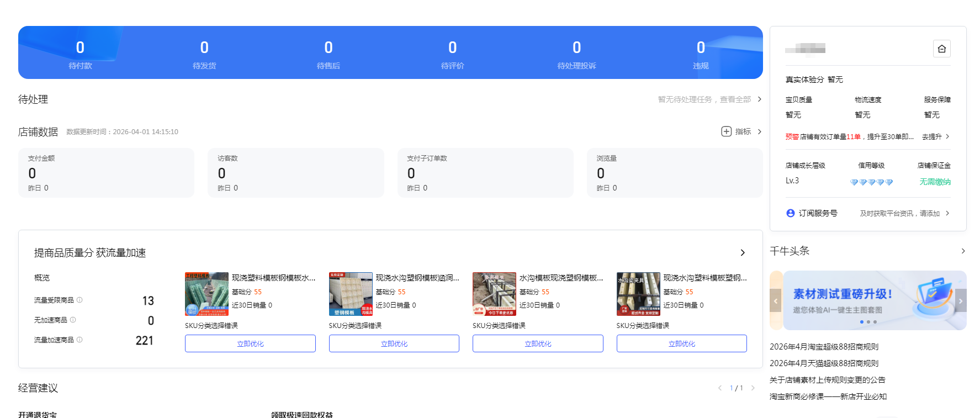Select the 待评价 order status tab
980x418 pixels.
click(453, 54)
